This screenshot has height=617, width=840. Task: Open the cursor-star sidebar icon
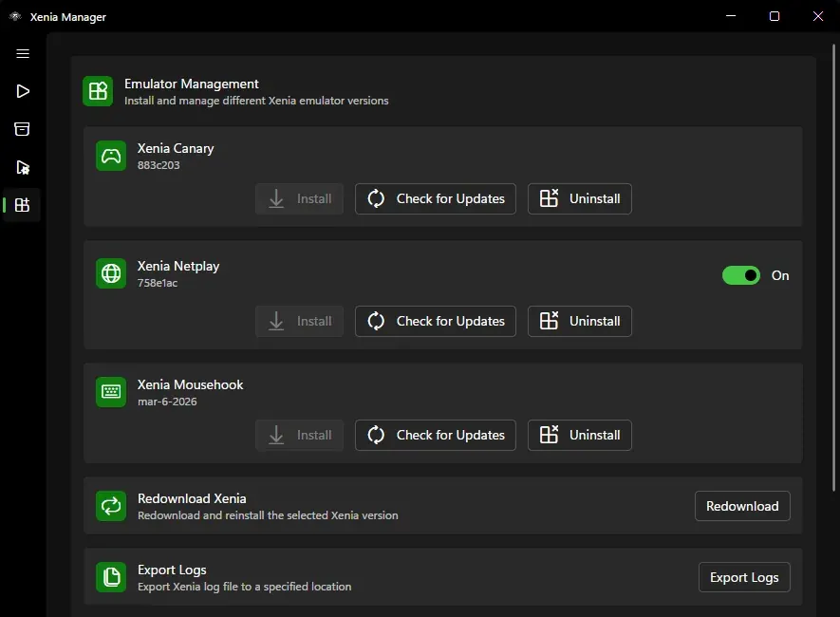(23, 168)
